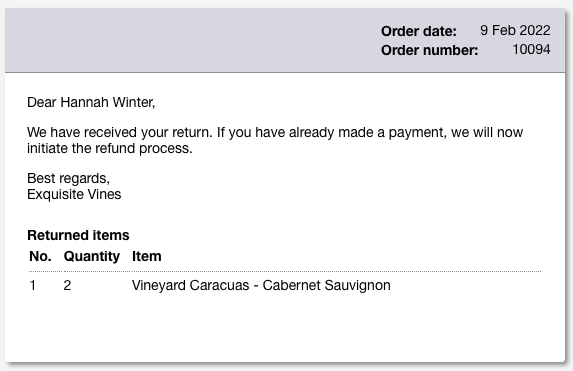Screen dimensions: 573x371
Task: Click row number 1 in returned items
Action: 33,285
